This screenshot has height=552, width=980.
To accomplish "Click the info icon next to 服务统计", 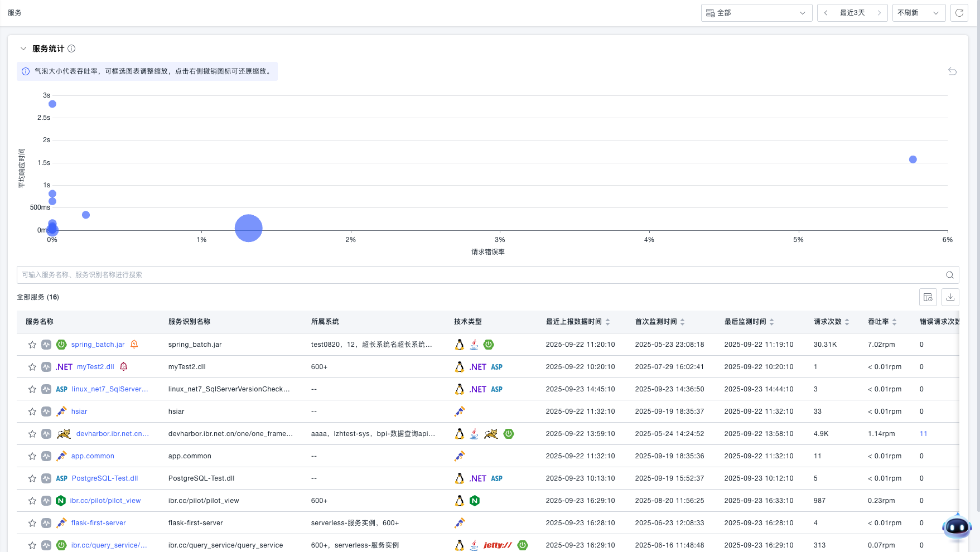I will [71, 49].
